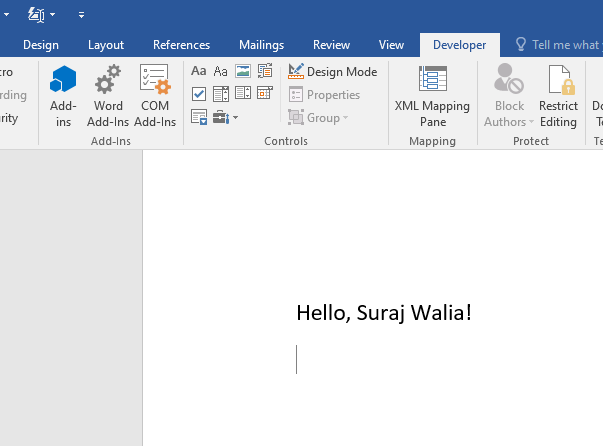
Task: Go to the Review tab
Action: [x=331, y=45]
